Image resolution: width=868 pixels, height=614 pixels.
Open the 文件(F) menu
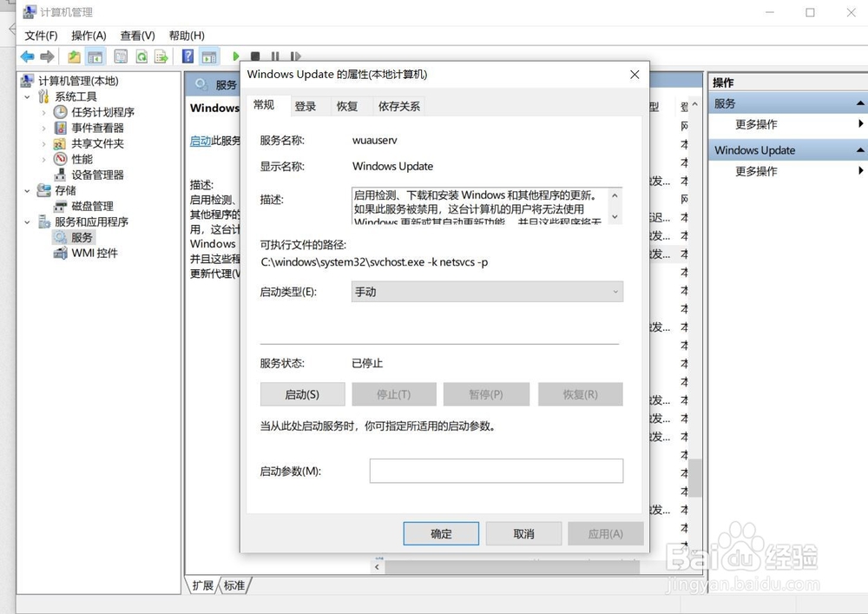pyautogui.click(x=41, y=36)
